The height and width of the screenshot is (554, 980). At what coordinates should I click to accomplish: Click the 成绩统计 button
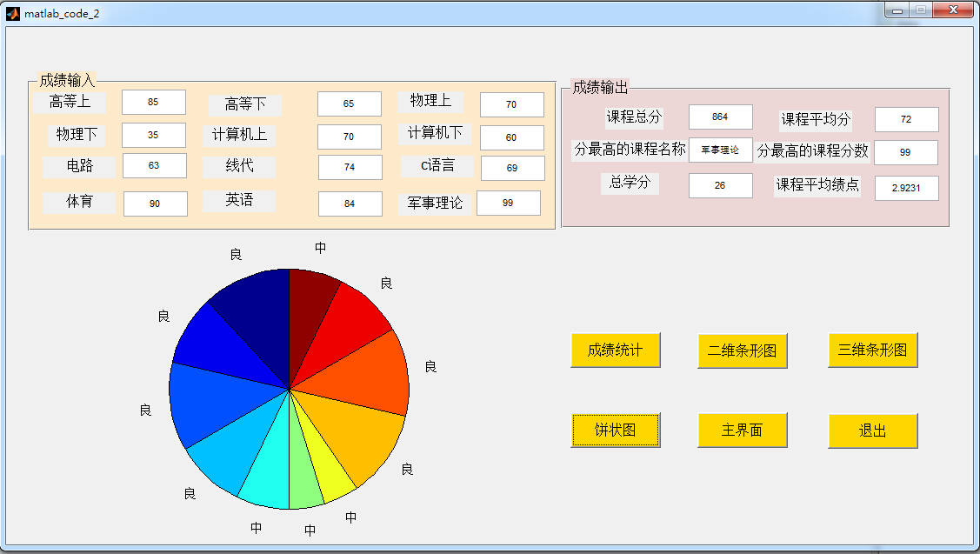click(x=615, y=350)
